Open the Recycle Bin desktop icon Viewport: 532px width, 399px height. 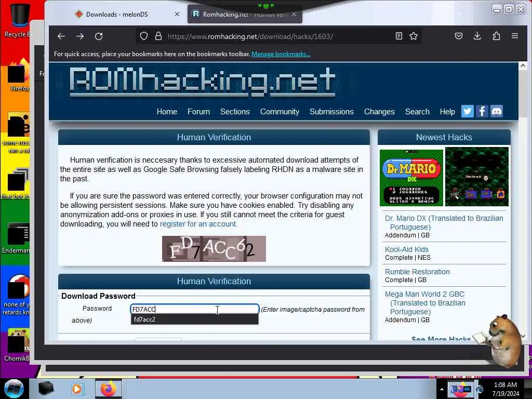17,20
